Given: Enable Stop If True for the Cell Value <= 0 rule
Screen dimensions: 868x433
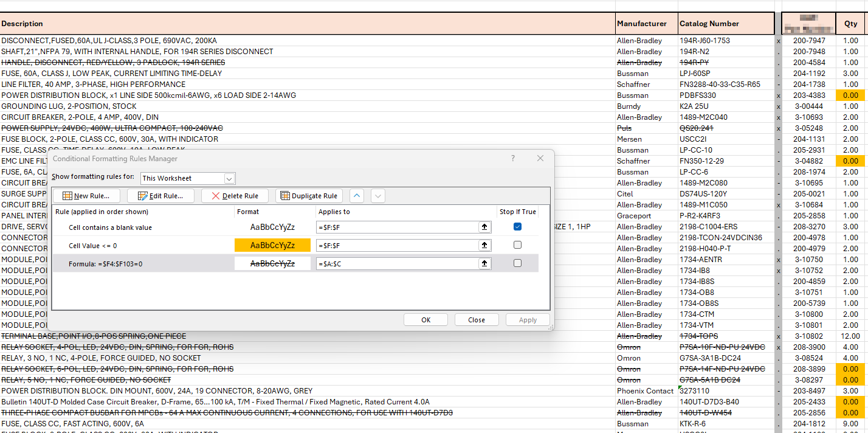Looking at the screenshot, I should [x=517, y=244].
